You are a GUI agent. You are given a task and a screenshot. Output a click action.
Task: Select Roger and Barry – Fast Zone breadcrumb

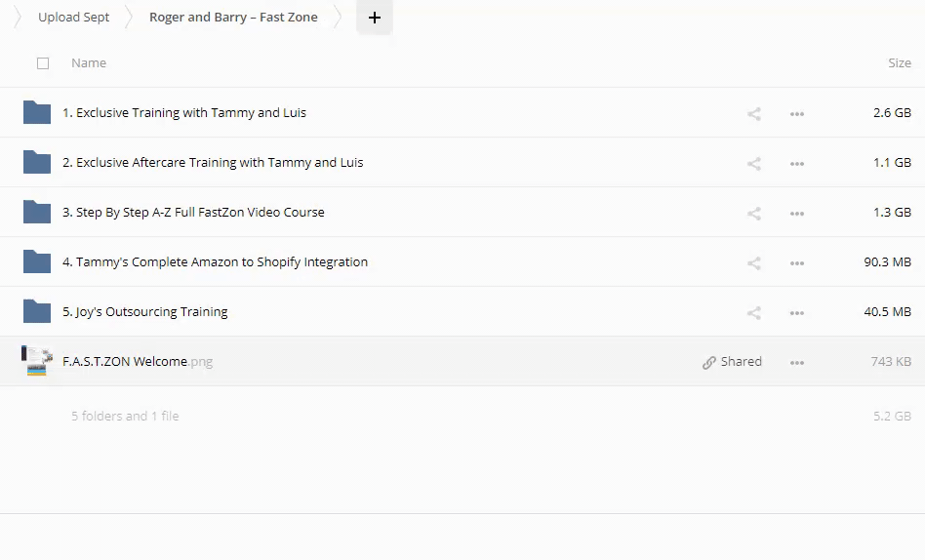coord(233,18)
